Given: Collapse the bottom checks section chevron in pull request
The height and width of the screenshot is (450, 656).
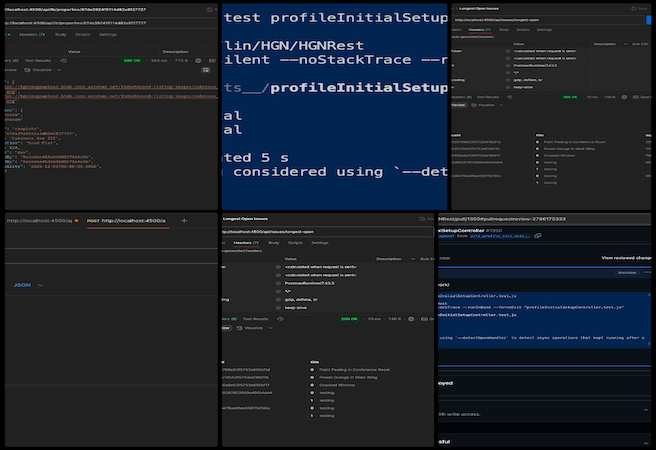Looking at the screenshot, I should pyautogui.click(x=646, y=442).
